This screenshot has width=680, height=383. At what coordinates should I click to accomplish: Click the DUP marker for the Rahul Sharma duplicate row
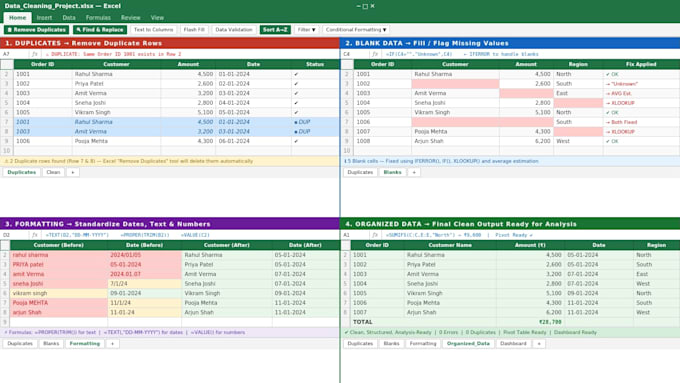302,122
